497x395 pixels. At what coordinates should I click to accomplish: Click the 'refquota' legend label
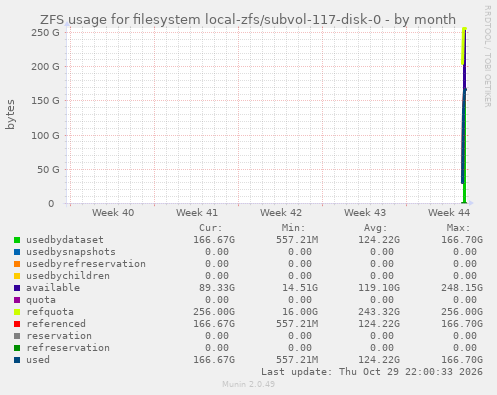pyautogui.click(x=50, y=312)
